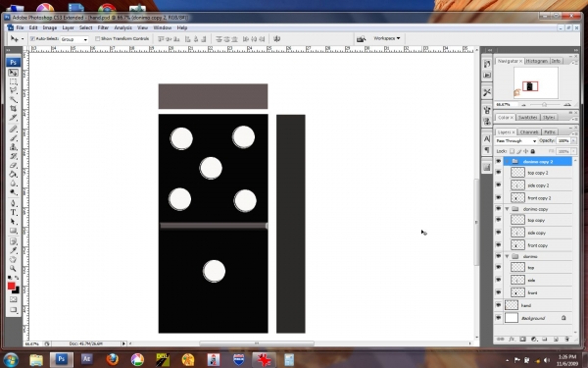Collapse the donimo copy group
Image resolution: width=588 pixels, height=368 pixels.
tap(507, 209)
